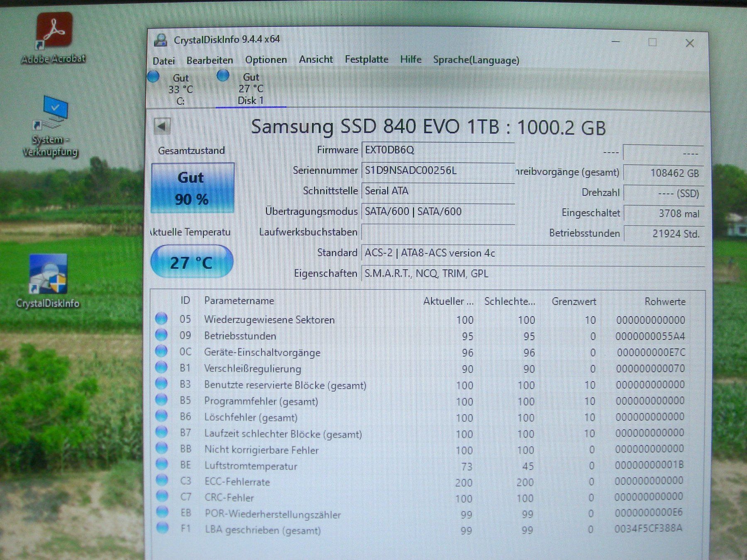Click raw value 0034F5CF388A

pyautogui.click(x=649, y=528)
